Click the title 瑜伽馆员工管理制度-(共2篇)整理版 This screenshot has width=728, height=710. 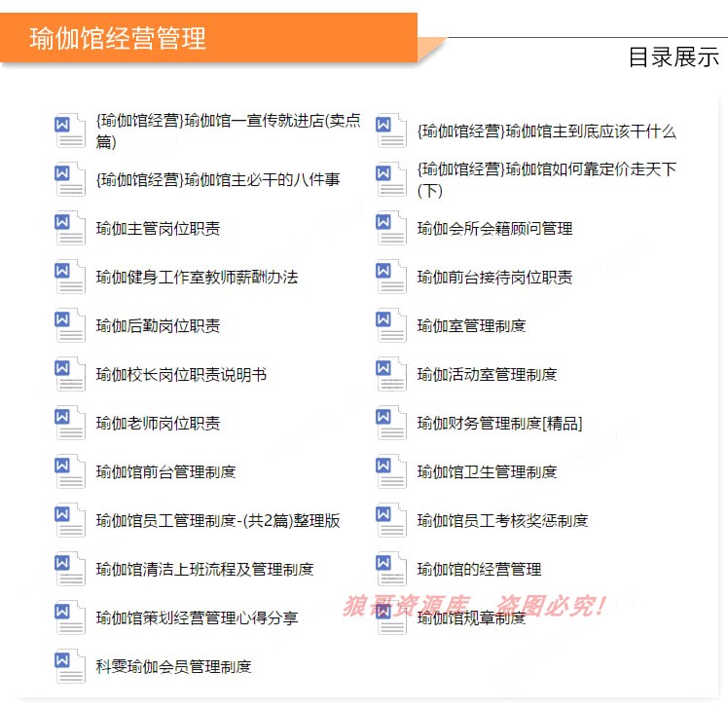click(x=218, y=521)
